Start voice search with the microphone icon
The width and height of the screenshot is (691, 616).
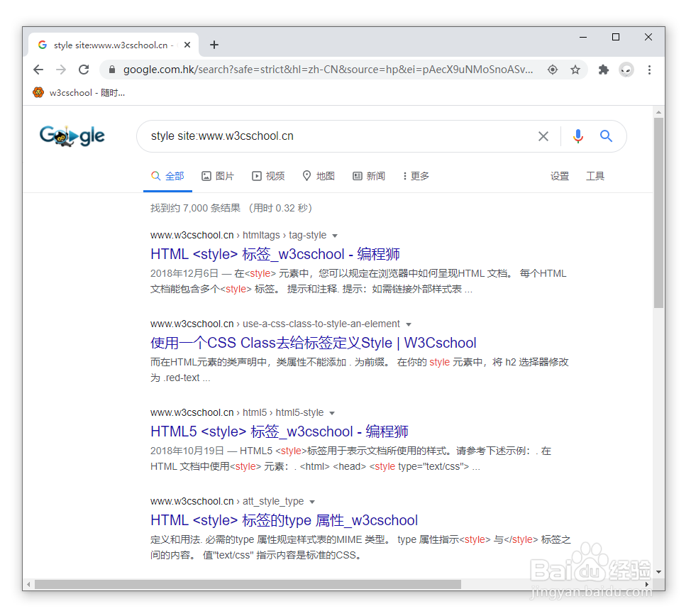(x=577, y=136)
